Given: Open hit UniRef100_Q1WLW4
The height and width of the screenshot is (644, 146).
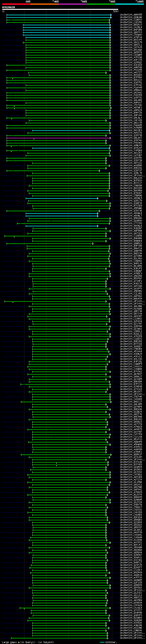Looking at the screenshot, I should click(x=131, y=17).
